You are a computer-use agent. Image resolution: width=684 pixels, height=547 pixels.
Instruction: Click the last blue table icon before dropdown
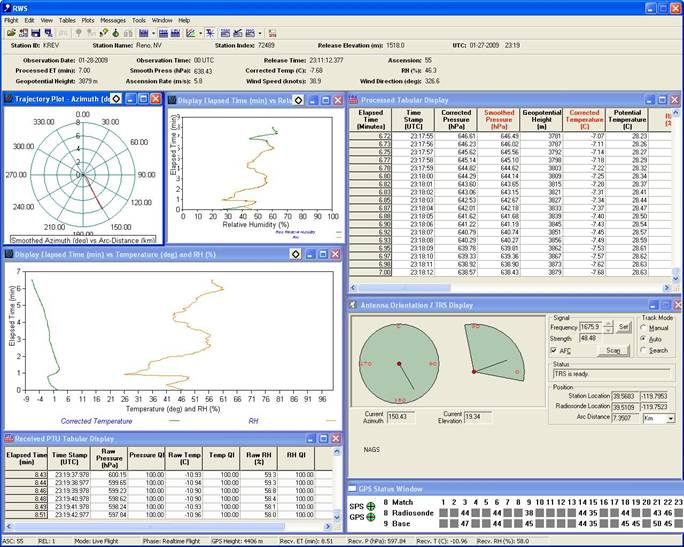pyautogui.click(x=250, y=33)
